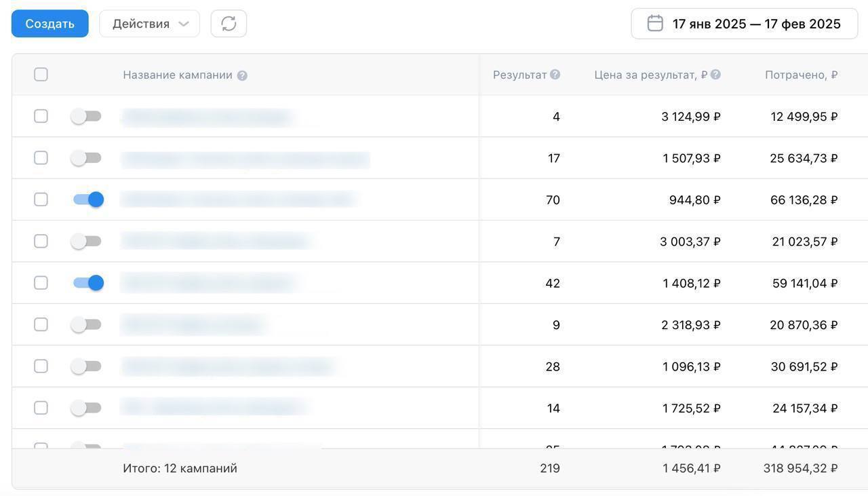
Task: Click the Создать button
Action: point(50,24)
